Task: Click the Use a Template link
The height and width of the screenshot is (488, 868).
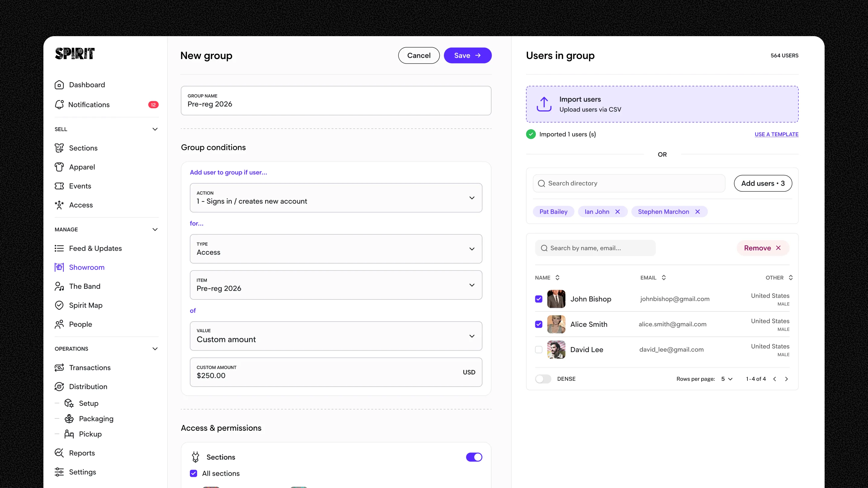Action: click(x=776, y=134)
